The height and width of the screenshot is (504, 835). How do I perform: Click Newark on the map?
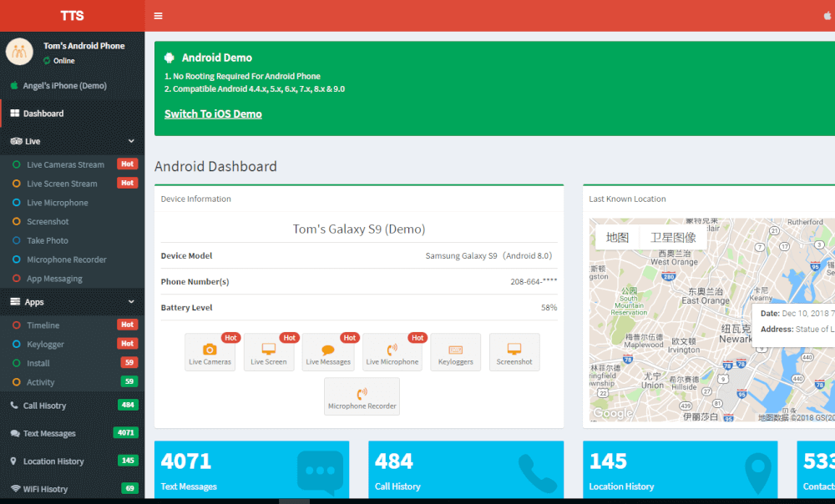pyautogui.click(x=735, y=335)
